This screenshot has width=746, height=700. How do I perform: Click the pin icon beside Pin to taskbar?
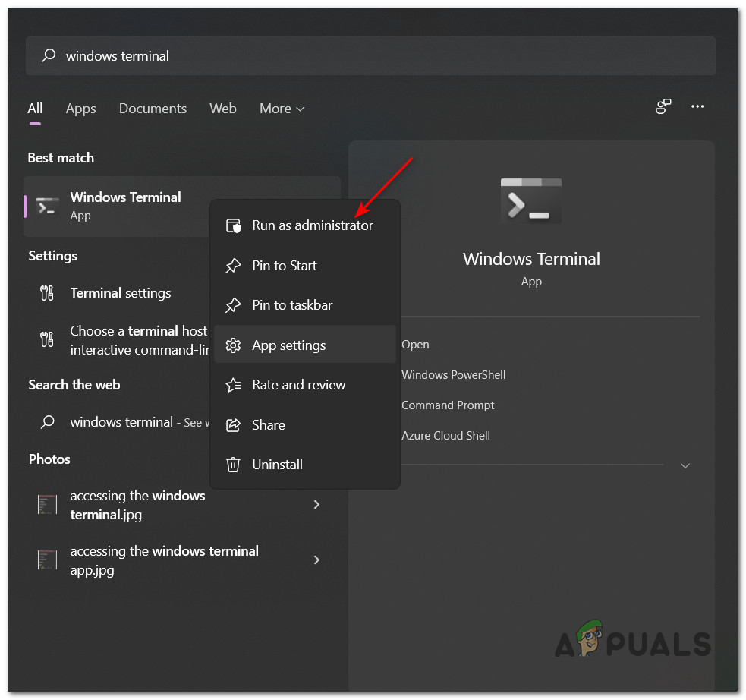(233, 305)
